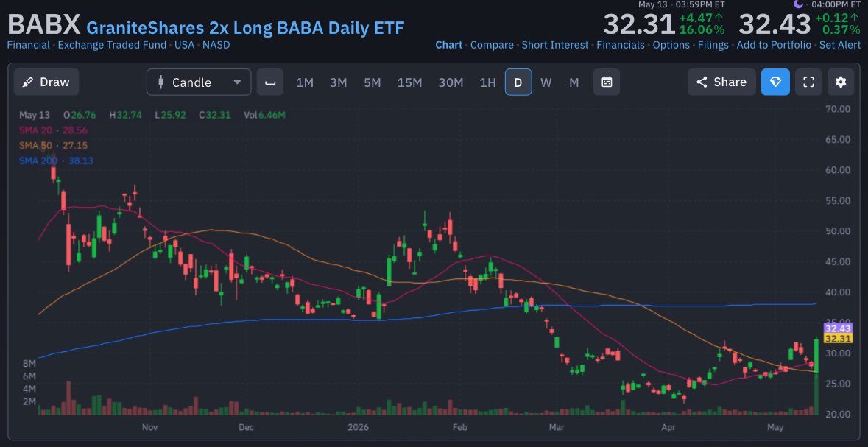Open the Filings link
The image size is (868, 447).
[x=713, y=45]
